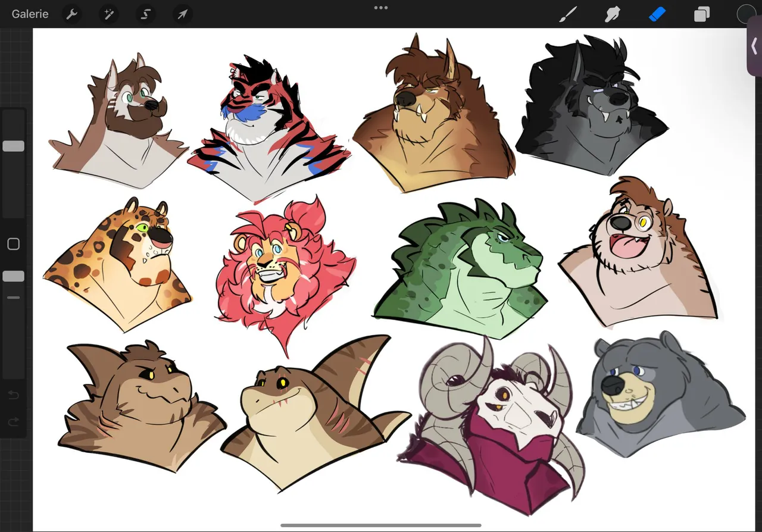
Task: Click the brush size slider handle
Action: click(13, 146)
